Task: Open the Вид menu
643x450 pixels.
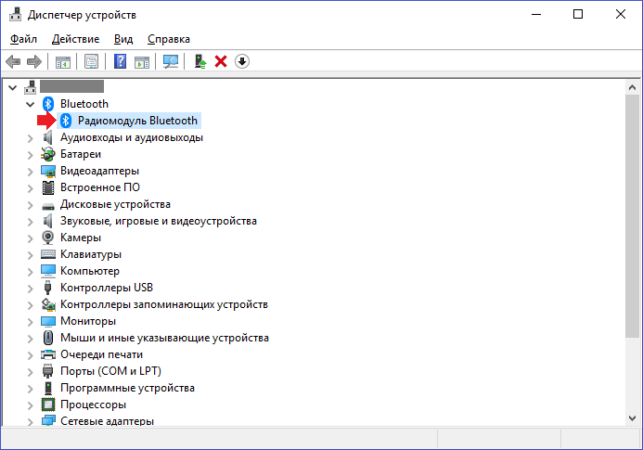Action: (123, 39)
